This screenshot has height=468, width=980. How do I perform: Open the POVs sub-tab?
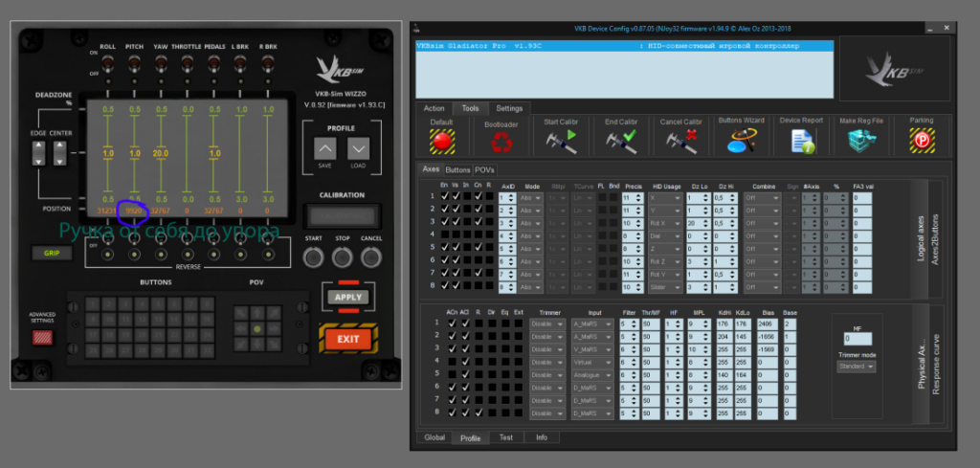tap(484, 170)
